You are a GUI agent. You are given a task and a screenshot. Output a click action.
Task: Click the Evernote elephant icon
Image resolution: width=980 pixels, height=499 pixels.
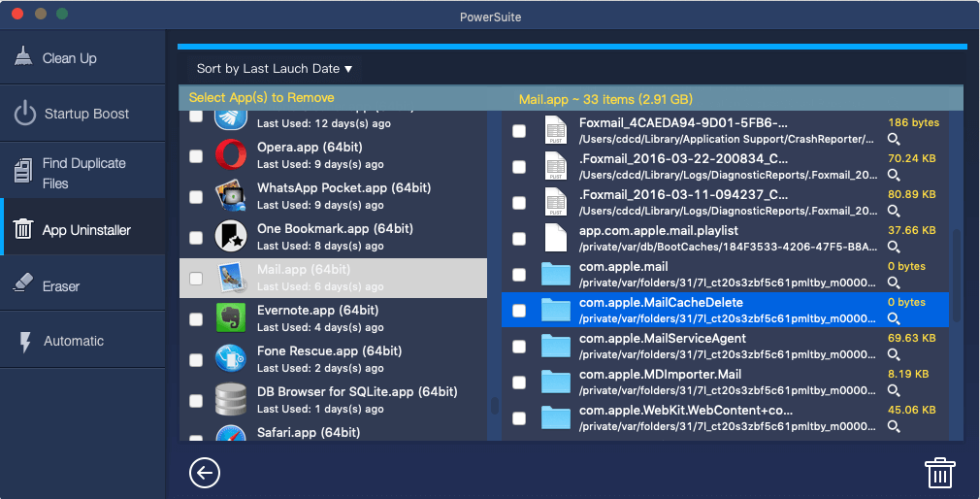click(x=231, y=317)
